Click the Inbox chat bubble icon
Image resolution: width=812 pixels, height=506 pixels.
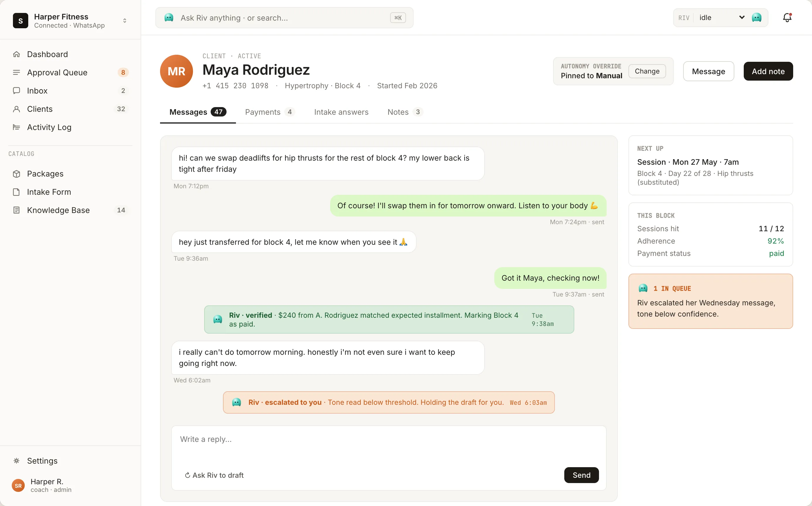pyautogui.click(x=16, y=91)
